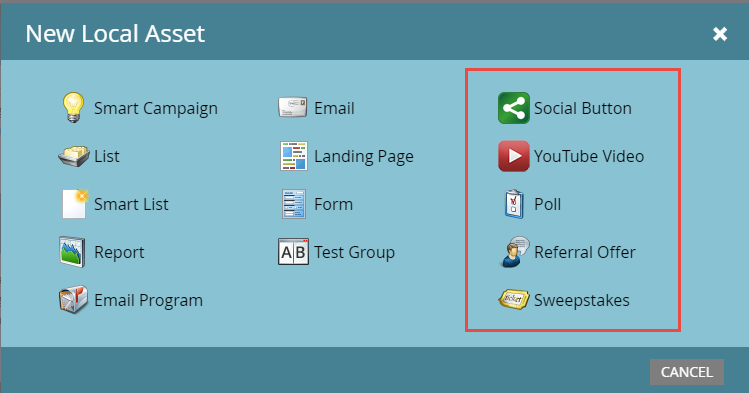Click the Landing Page text label

tap(364, 157)
